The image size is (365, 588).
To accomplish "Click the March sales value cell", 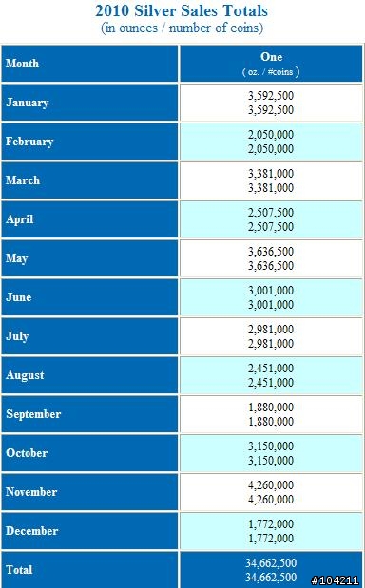I will click(271, 180).
